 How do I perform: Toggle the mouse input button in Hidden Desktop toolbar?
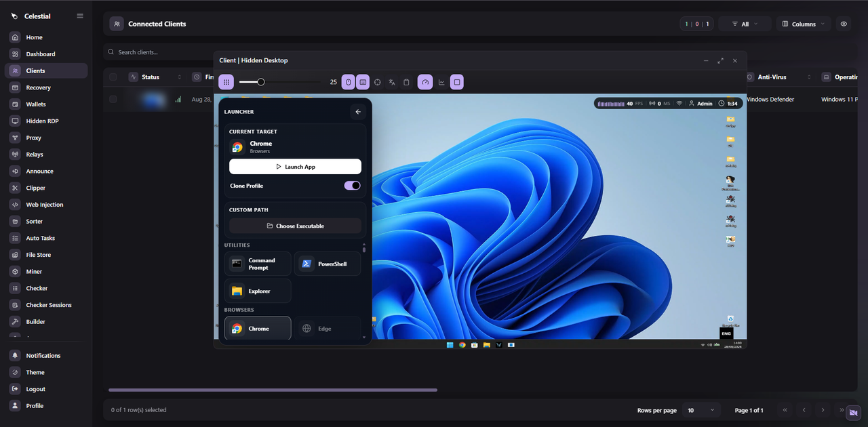(x=349, y=82)
